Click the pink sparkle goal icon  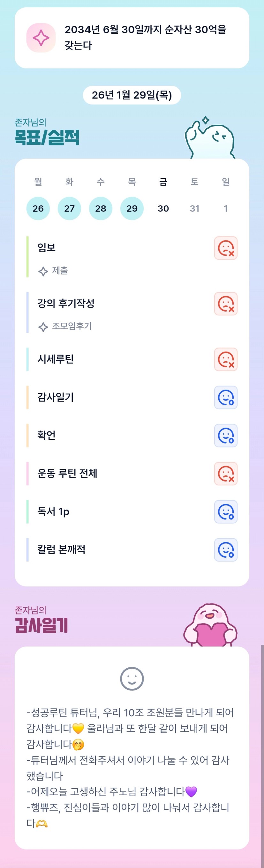point(41,38)
